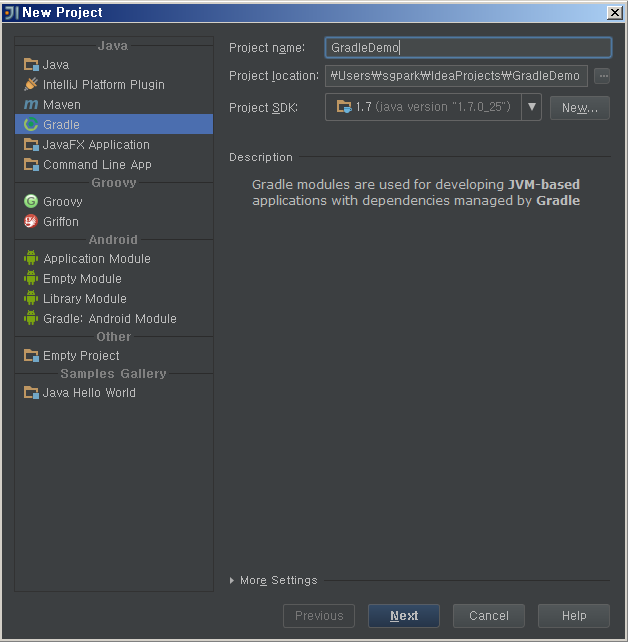This screenshot has width=628, height=642.
Task: Close the New Project dialog
Action: (x=614, y=13)
